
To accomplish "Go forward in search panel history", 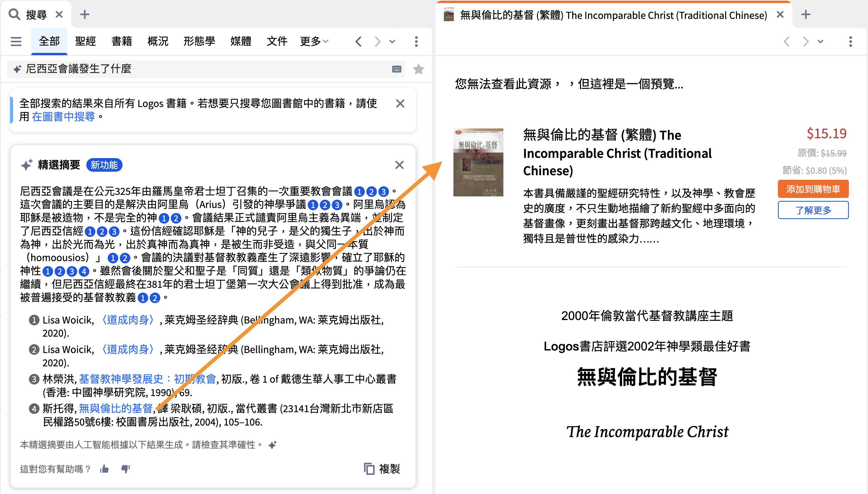I will [377, 41].
